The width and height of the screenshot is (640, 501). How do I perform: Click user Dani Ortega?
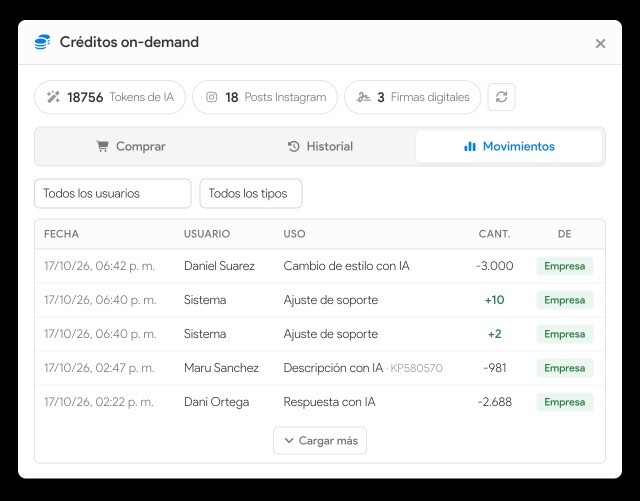click(216, 402)
